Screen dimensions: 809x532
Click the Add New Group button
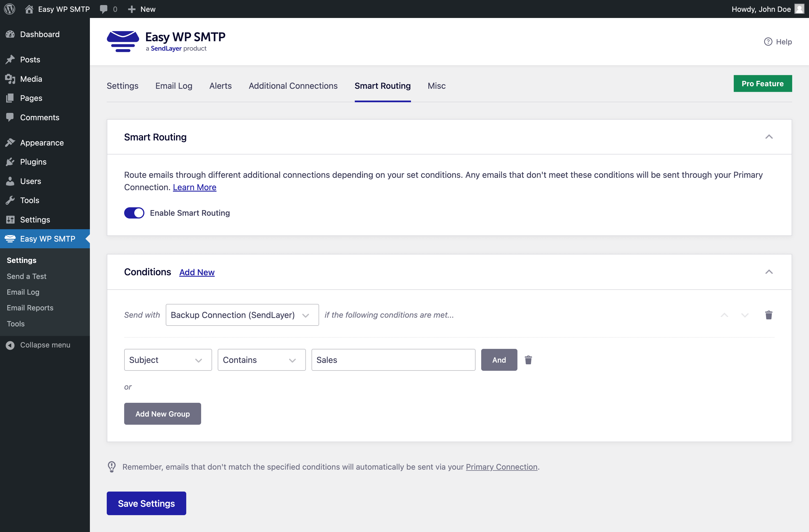coord(163,413)
